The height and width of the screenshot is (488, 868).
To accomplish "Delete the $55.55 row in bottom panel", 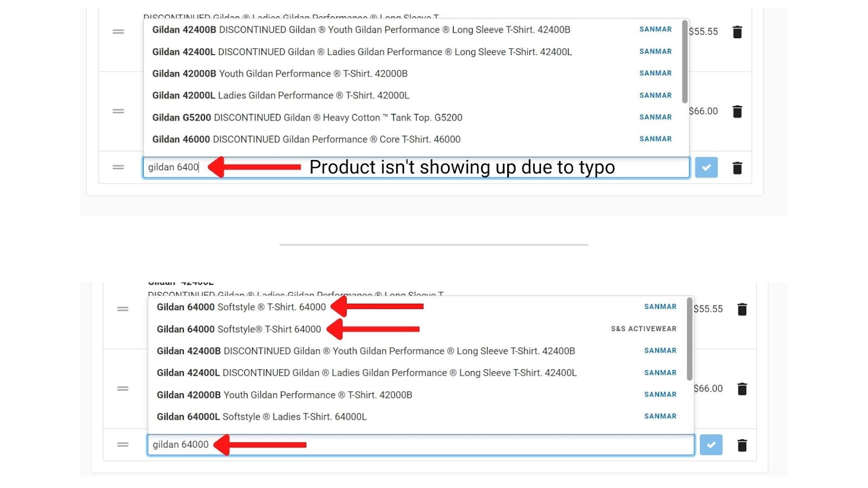I will click(742, 309).
